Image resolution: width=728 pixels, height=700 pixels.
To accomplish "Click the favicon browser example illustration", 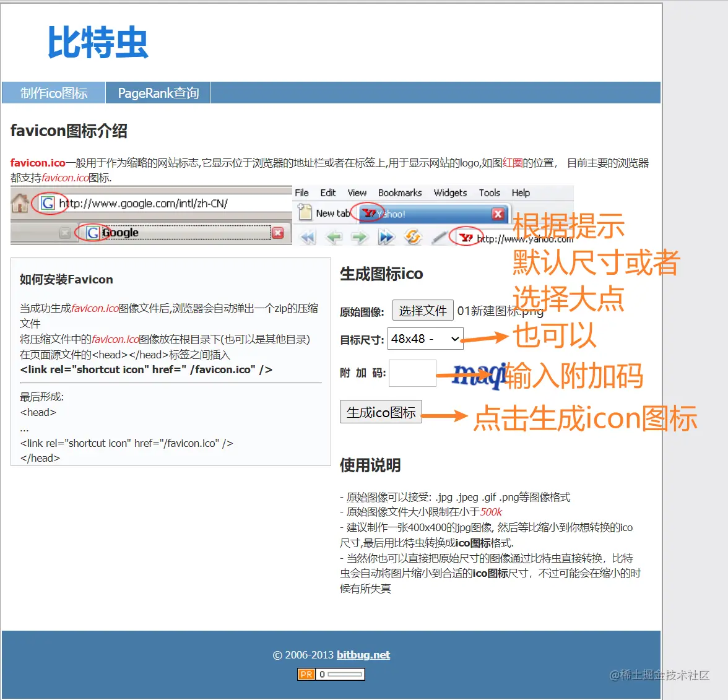I will click(292, 215).
